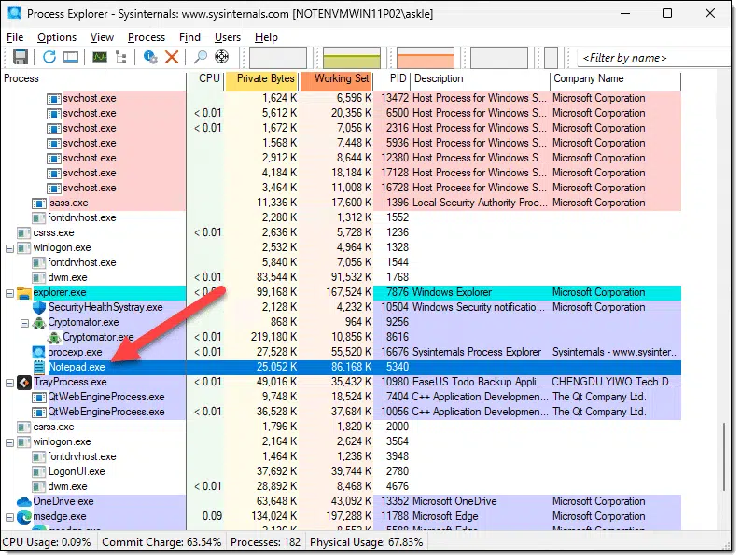Image resolution: width=741 pixels, height=560 pixels.
Task: Select svchost.exe row with PID 17128
Action: pyautogui.click(x=341, y=173)
